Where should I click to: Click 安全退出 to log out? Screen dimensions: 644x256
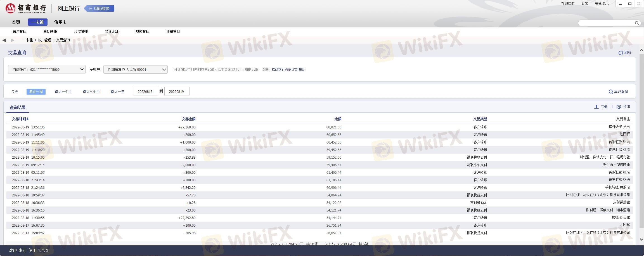[x=602, y=4]
